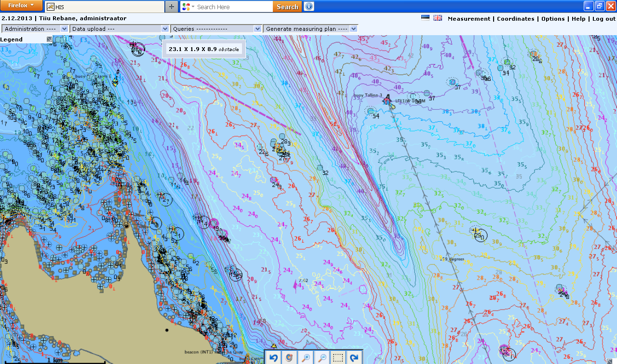This screenshot has width=617, height=364.
Task: Click the target icon in map toolbar
Action: (x=289, y=357)
